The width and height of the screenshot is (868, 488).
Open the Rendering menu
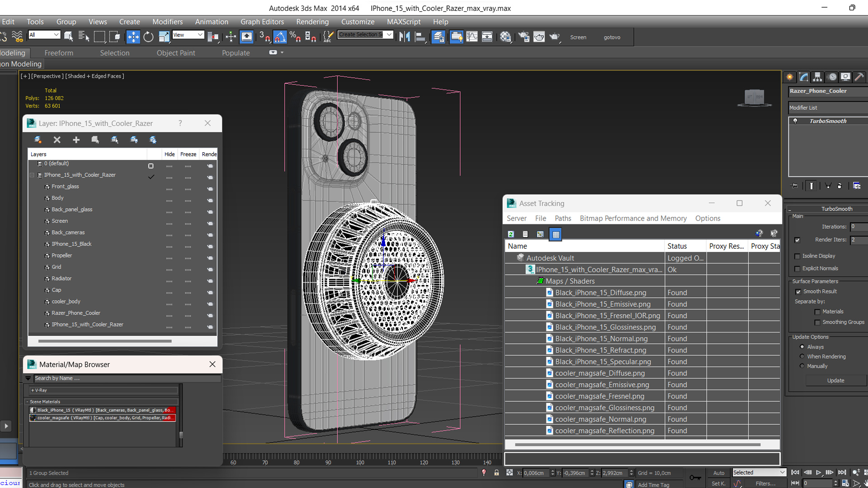[x=312, y=22]
